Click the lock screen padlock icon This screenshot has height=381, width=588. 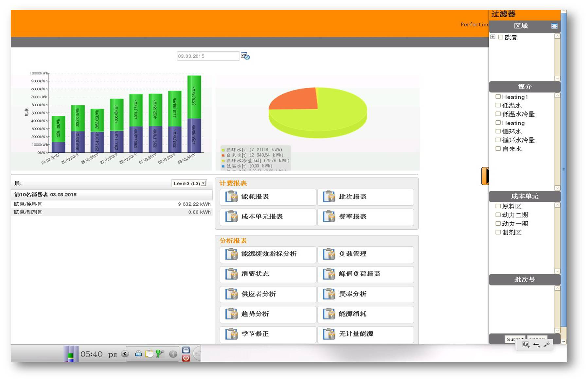[186, 350]
